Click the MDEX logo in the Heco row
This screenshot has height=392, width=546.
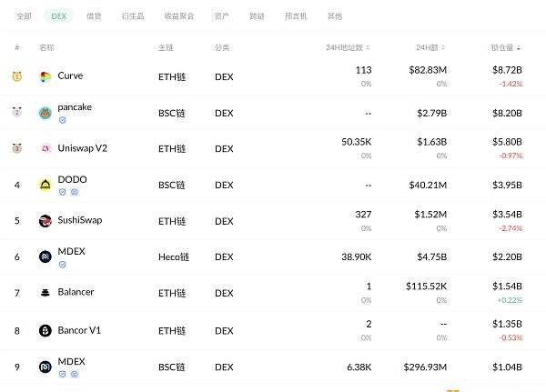[45, 256]
